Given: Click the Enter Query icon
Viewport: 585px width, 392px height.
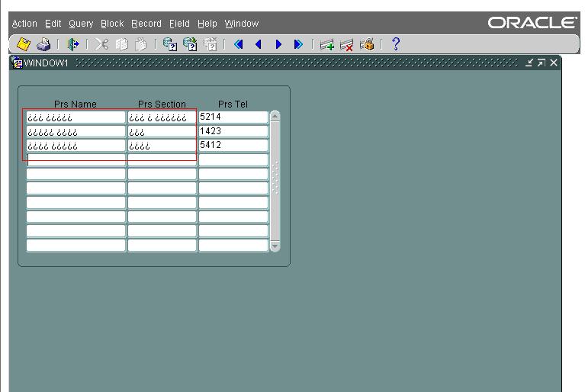Looking at the screenshot, I should (169, 45).
